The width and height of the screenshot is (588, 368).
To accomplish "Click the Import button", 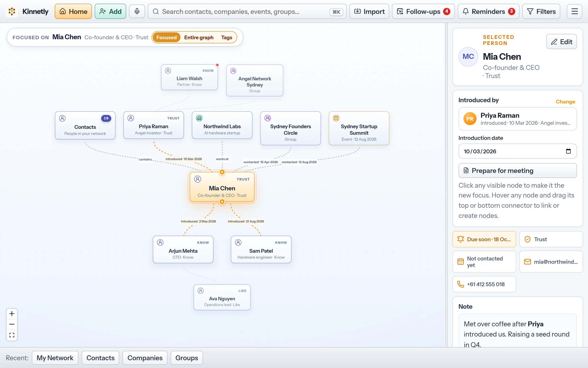I will tap(369, 11).
